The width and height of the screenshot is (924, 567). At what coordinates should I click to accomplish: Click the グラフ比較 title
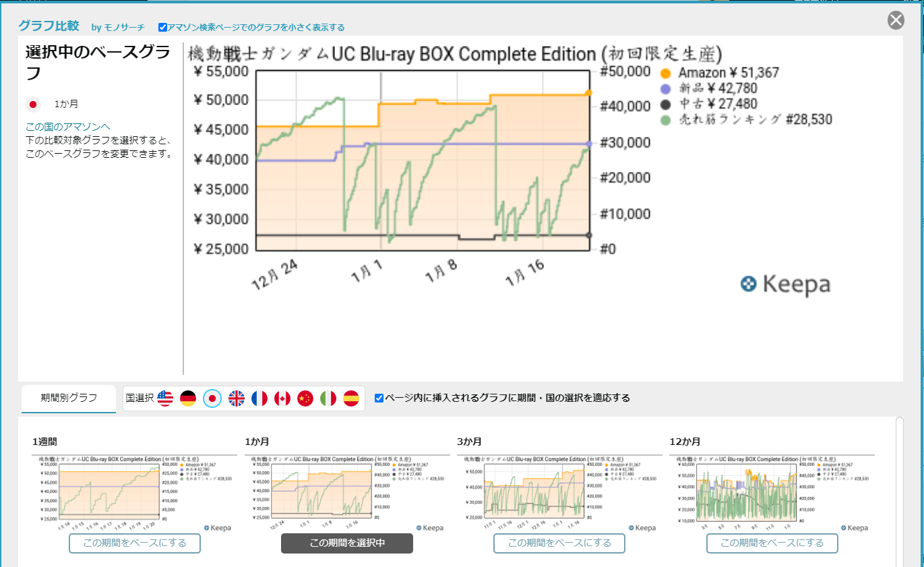[x=50, y=26]
